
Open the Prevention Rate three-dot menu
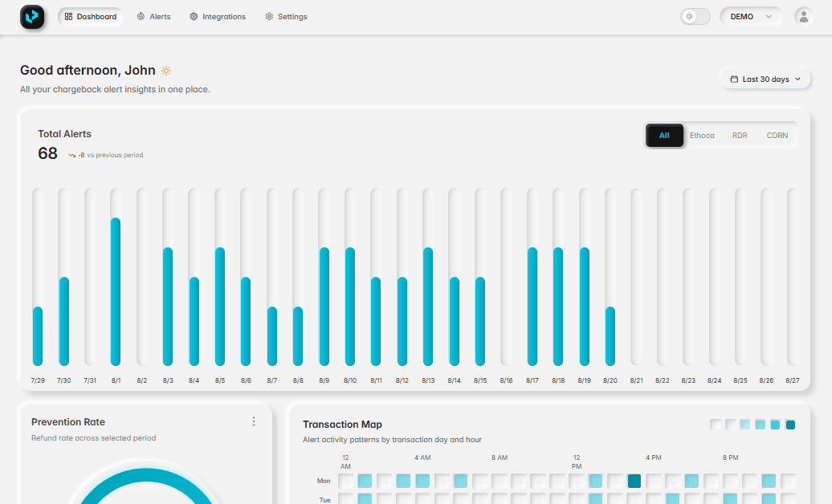pos(254,421)
